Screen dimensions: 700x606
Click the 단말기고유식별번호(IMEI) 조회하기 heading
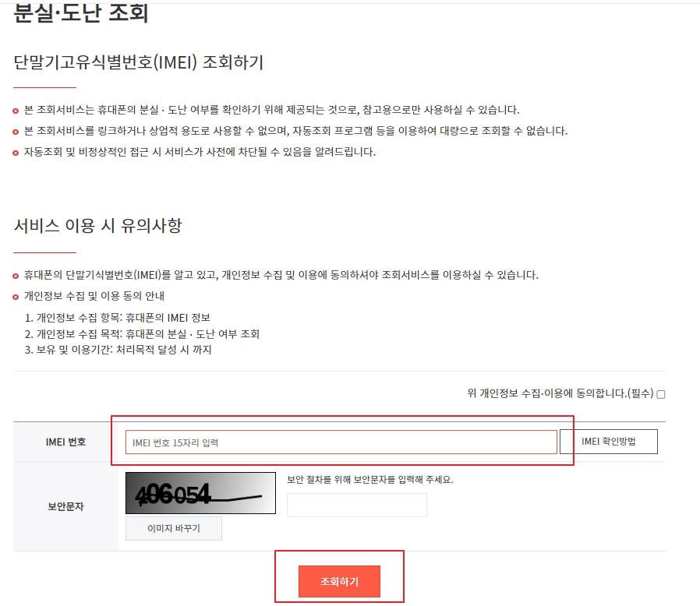tap(139, 62)
